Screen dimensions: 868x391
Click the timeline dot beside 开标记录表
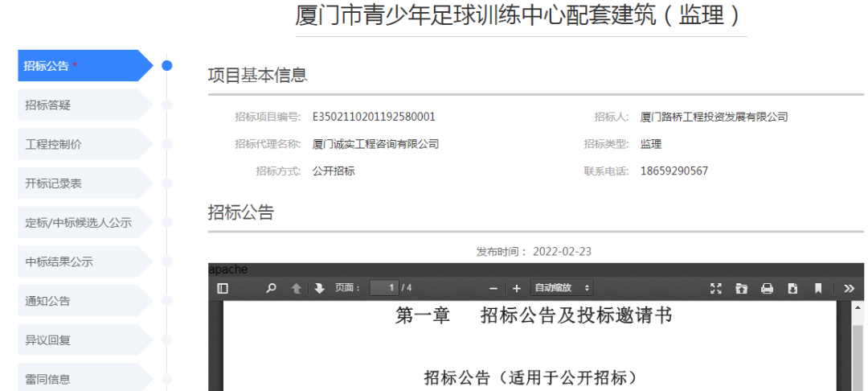[x=166, y=183]
